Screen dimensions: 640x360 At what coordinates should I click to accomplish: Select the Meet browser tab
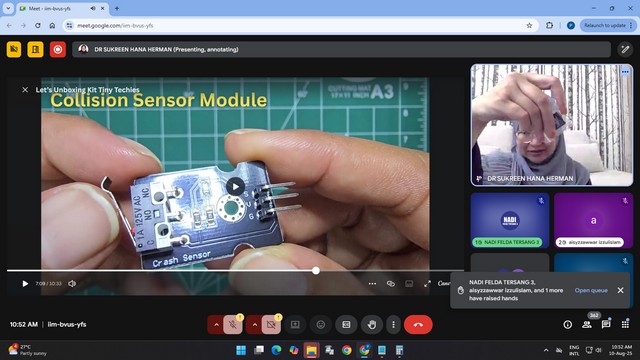pyautogui.click(x=60, y=8)
